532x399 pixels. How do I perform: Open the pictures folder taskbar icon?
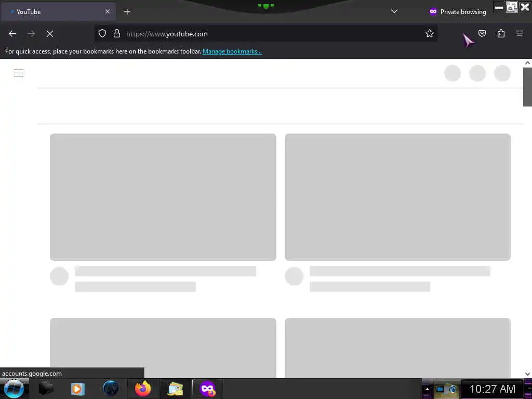175,389
